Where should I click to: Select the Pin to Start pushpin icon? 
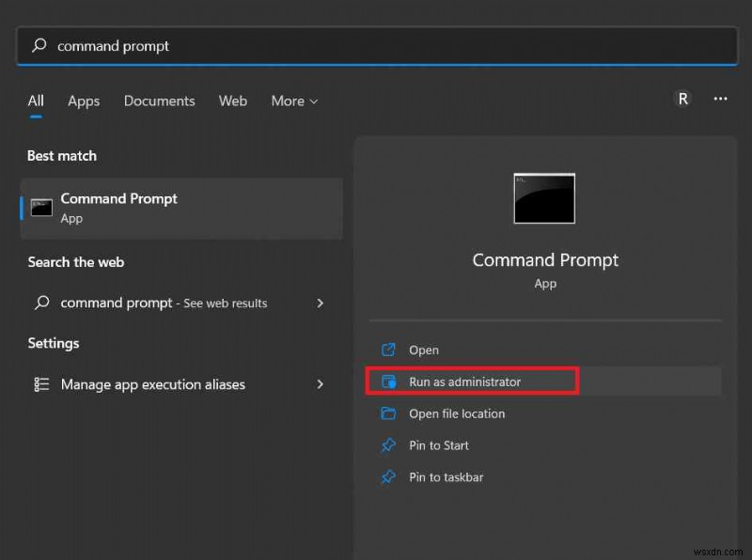tap(388, 445)
